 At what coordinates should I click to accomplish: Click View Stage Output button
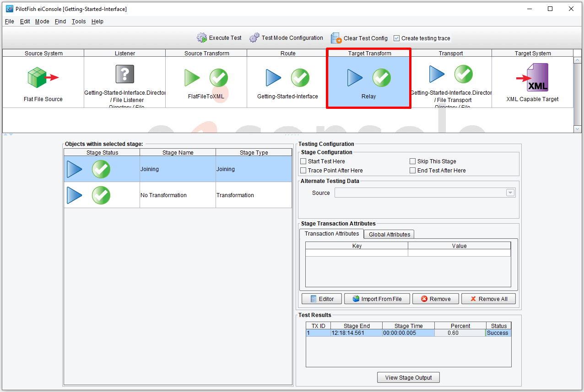(408, 377)
